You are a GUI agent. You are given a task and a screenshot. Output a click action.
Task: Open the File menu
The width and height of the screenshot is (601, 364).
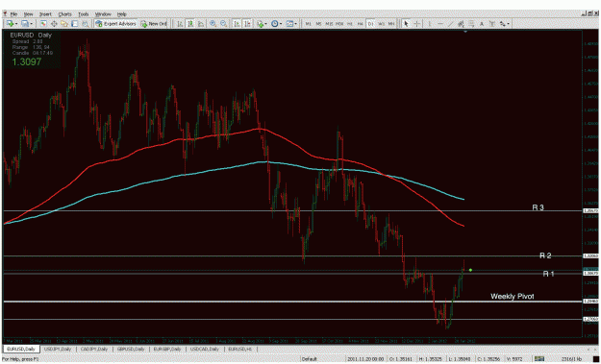click(x=13, y=14)
